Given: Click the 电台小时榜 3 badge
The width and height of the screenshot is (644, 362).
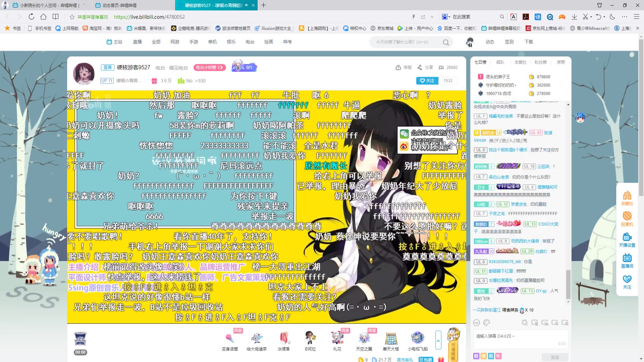Looking at the screenshot, I should pyautogui.click(x=209, y=67).
